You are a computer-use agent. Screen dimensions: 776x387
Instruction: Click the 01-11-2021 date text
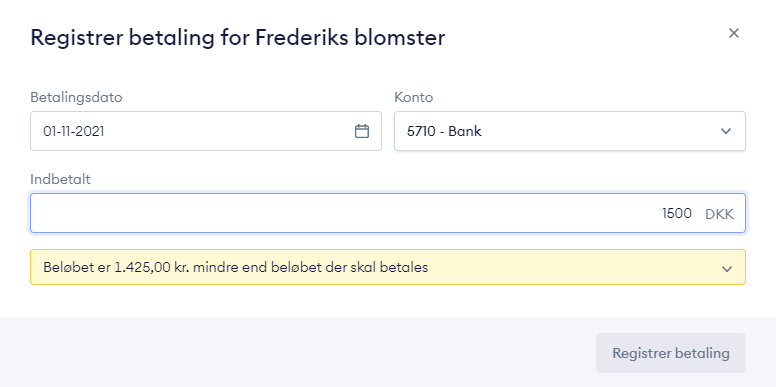(74, 132)
